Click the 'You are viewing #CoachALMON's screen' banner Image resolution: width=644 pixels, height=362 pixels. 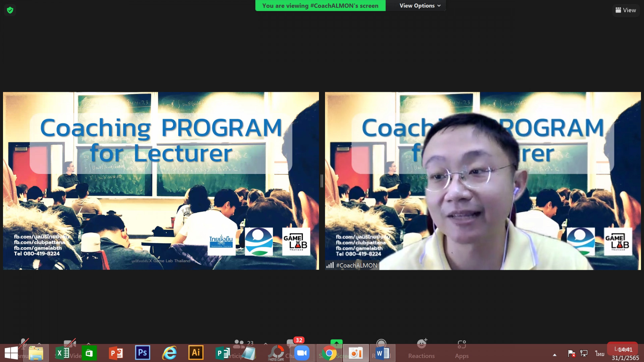click(x=320, y=6)
